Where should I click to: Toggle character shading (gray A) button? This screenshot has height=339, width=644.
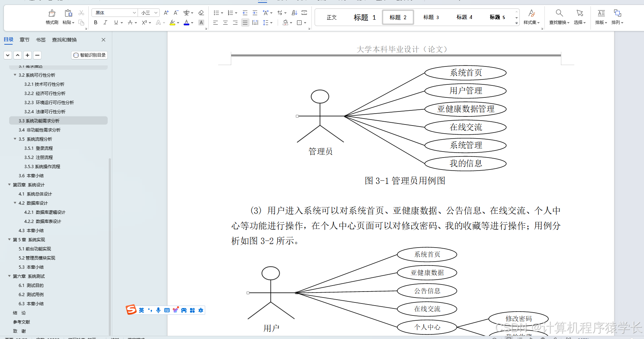pos(201,23)
